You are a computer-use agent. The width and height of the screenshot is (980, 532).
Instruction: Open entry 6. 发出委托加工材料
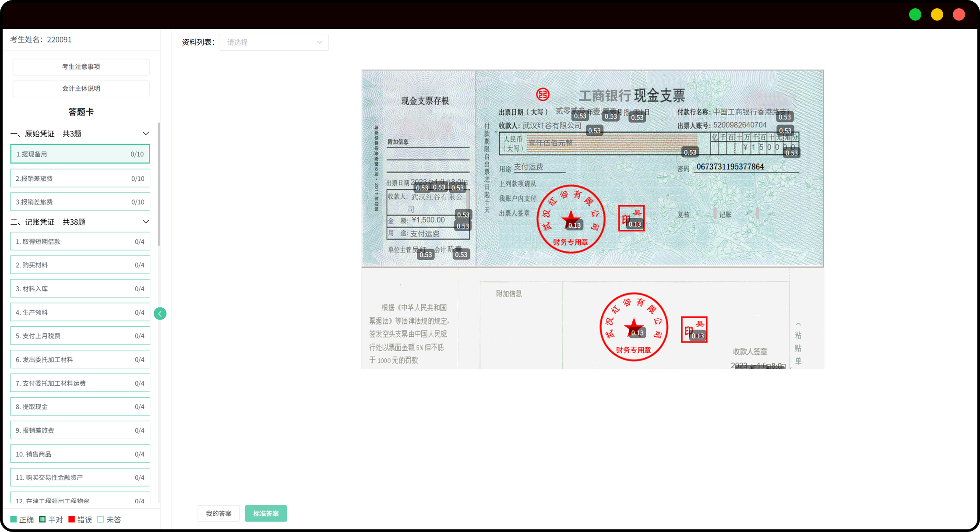(80, 359)
